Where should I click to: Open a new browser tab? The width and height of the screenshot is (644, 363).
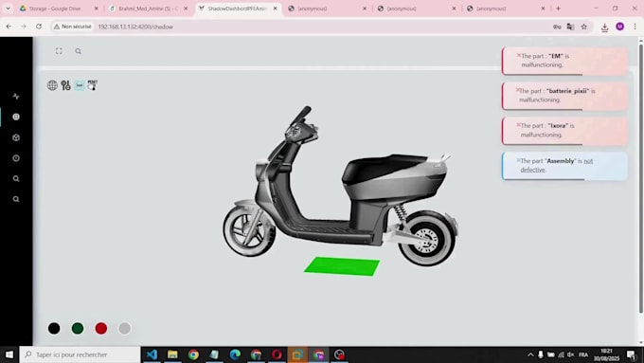pos(558,9)
